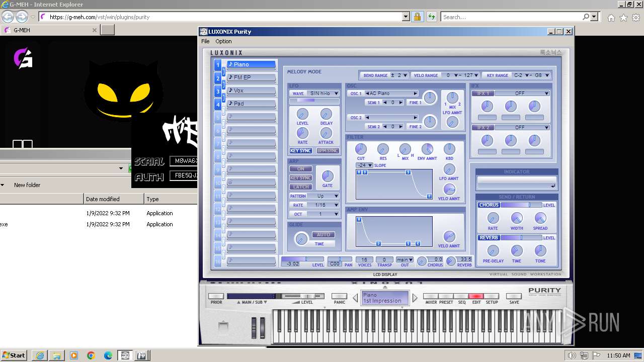Click the OSC FINE 2 knob

[x=430, y=121]
